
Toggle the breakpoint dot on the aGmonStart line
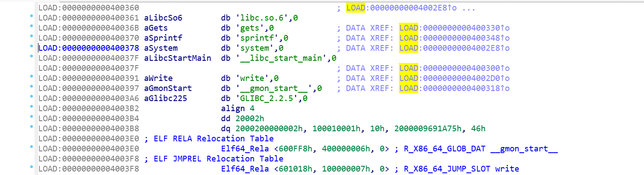(x=31, y=88)
